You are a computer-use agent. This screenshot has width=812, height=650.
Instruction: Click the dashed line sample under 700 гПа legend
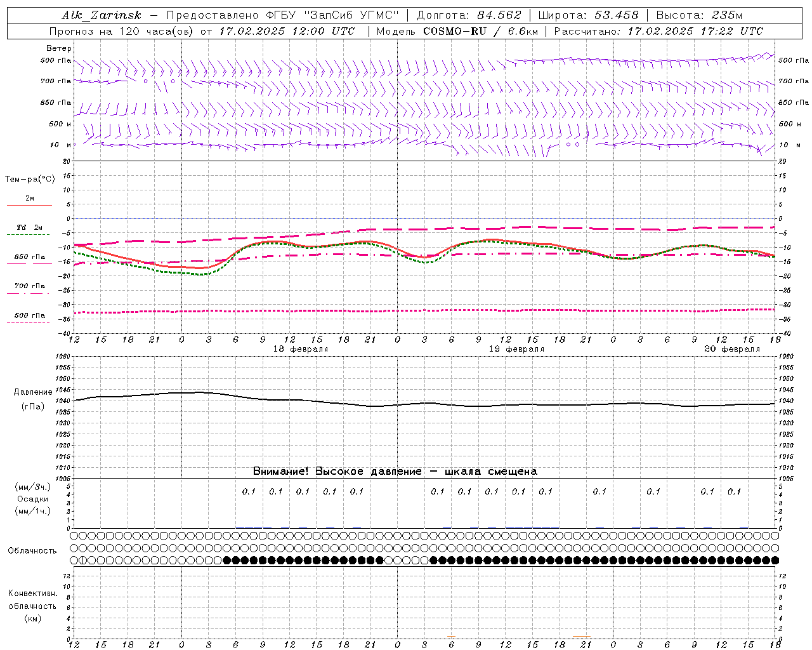tap(28, 293)
